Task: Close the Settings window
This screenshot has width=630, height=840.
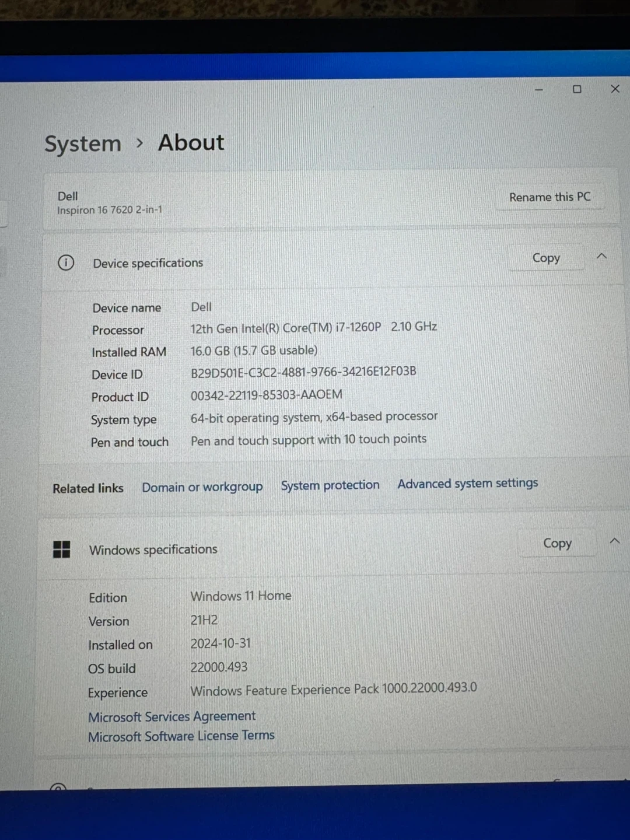Action: point(615,89)
